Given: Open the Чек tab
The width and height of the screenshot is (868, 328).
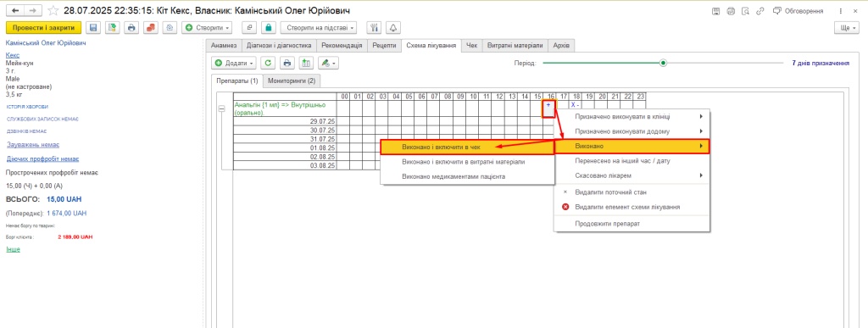Looking at the screenshot, I should [471, 46].
